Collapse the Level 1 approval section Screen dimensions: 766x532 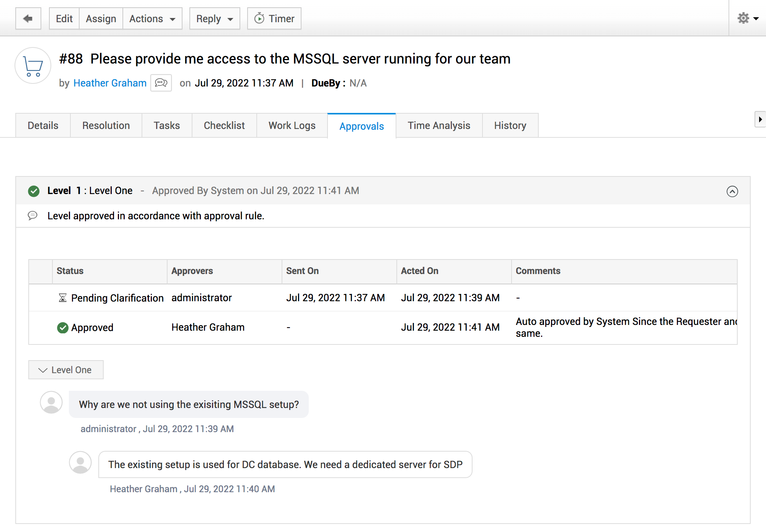732,191
